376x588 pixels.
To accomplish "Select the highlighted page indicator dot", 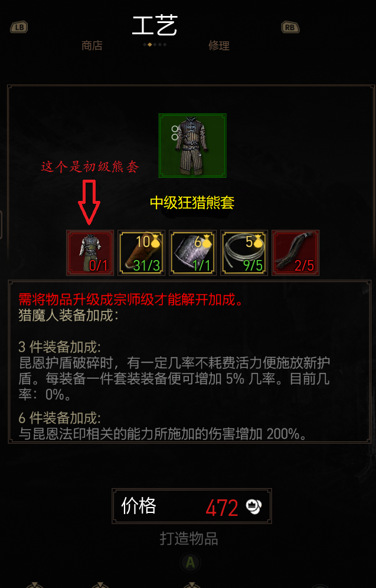I will pyautogui.click(x=149, y=45).
